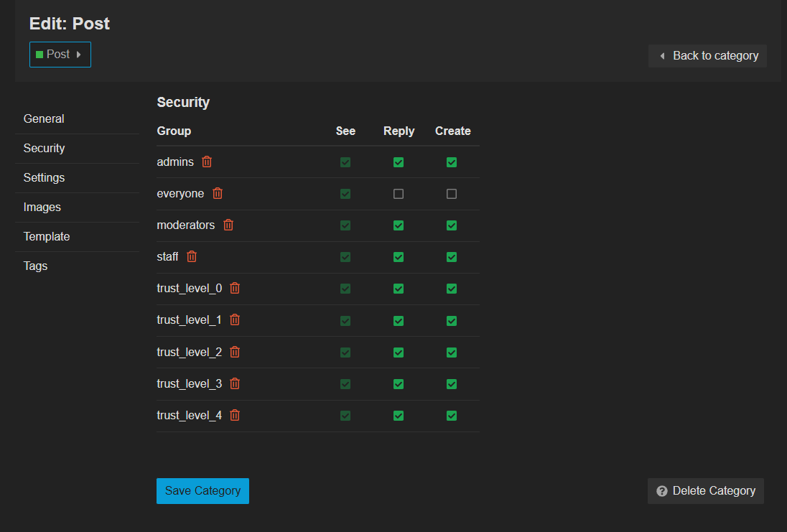Remove the everyone group trash icon
The image size is (787, 532).
[218, 193]
